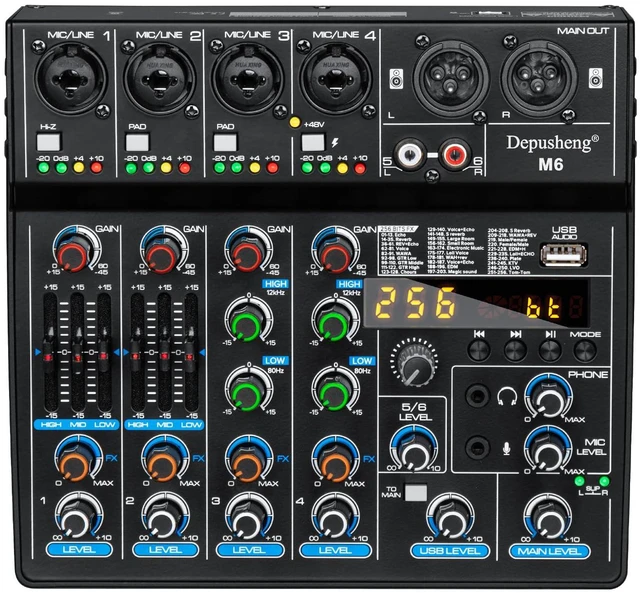Click the USB AUDIO port
Image resolution: width=640 pixels, height=593 pixels.
tap(564, 255)
